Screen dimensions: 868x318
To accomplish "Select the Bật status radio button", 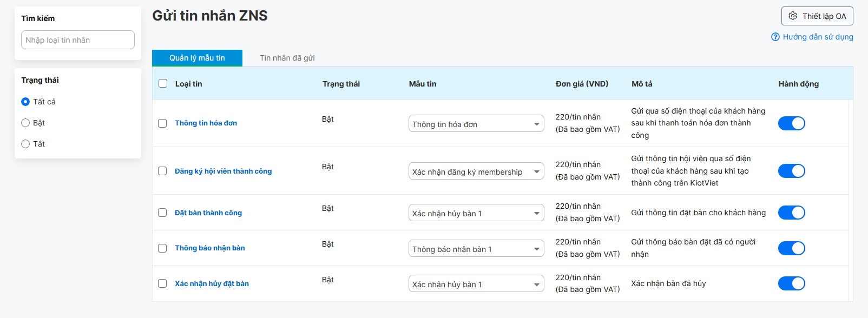I will click(x=25, y=123).
